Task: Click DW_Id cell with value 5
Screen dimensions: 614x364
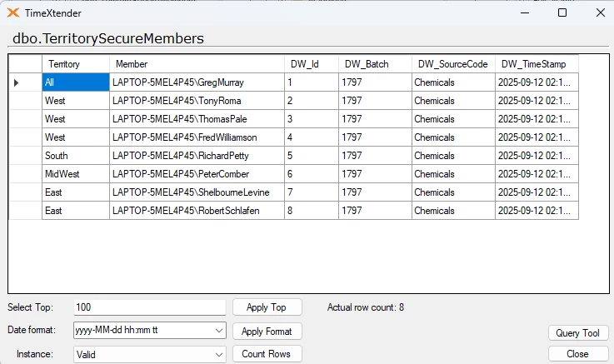Action: pos(312,156)
